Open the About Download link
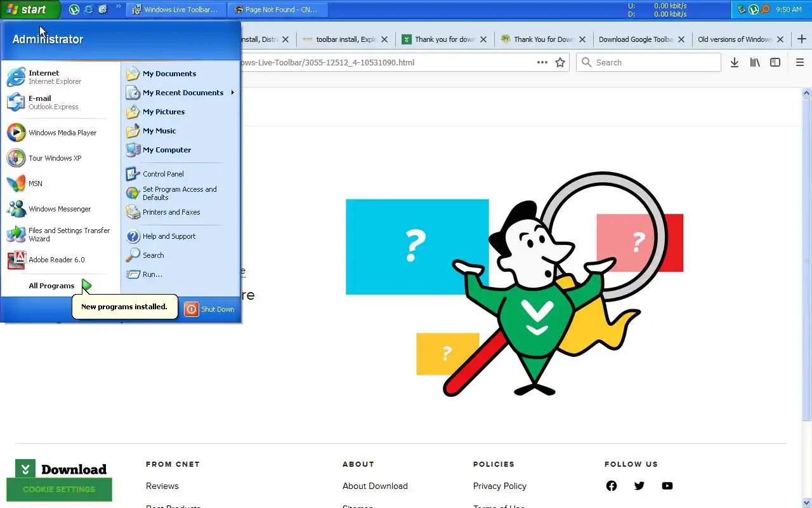Viewport: 812px width, 508px height. coord(375,486)
